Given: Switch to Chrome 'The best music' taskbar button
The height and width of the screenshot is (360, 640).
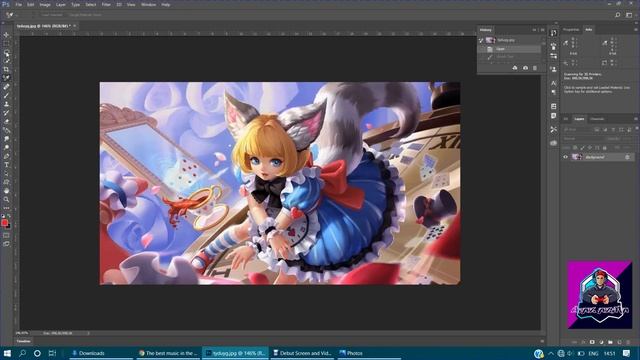Looking at the screenshot, I should pyautogui.click(x=168, y=353).
